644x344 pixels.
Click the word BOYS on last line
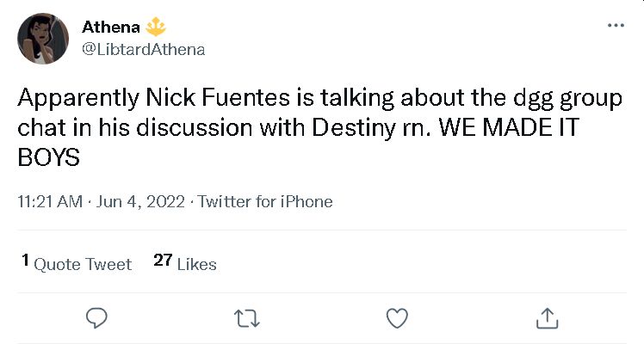pyautogui.click(x=48, y=158)
